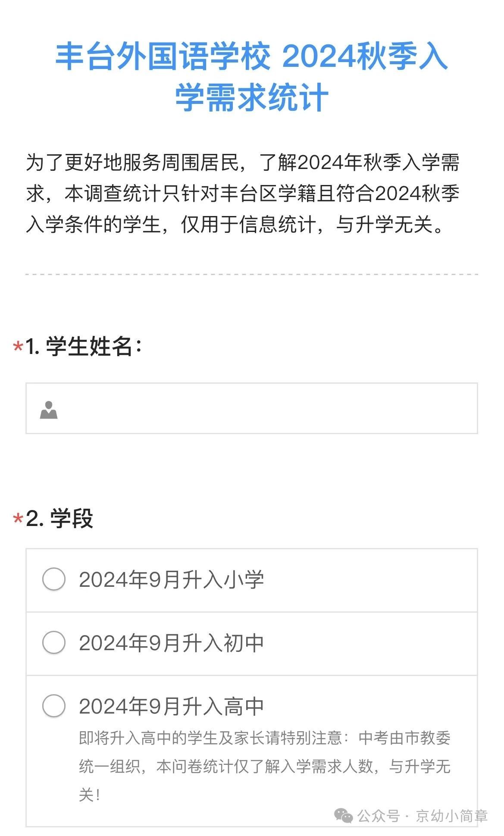The height and width of the screenshot is (836, 504).
Task: Click the gray note about 中考由市教委统一组织
Action: (264, 766)
